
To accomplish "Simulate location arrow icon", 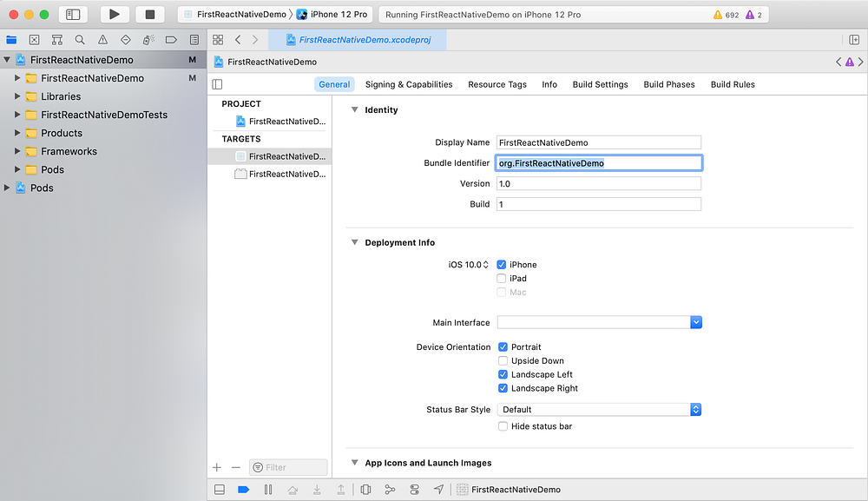I will point(438,490).
